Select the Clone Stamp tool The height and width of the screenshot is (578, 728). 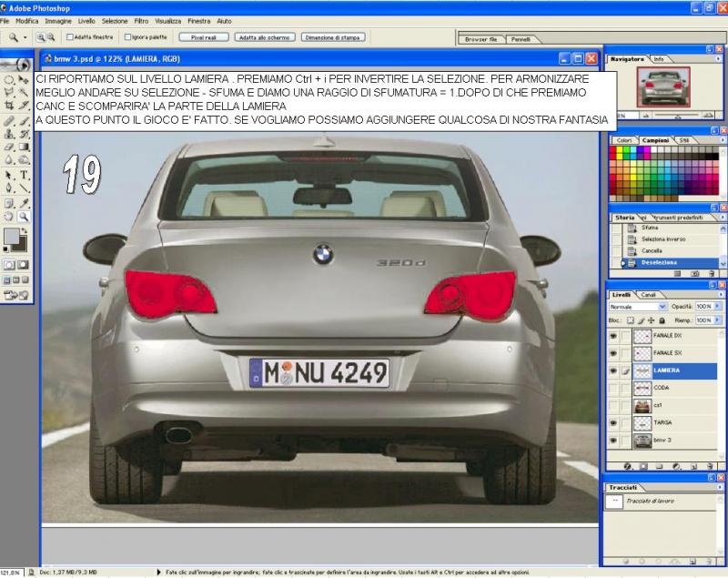[9, 134]
